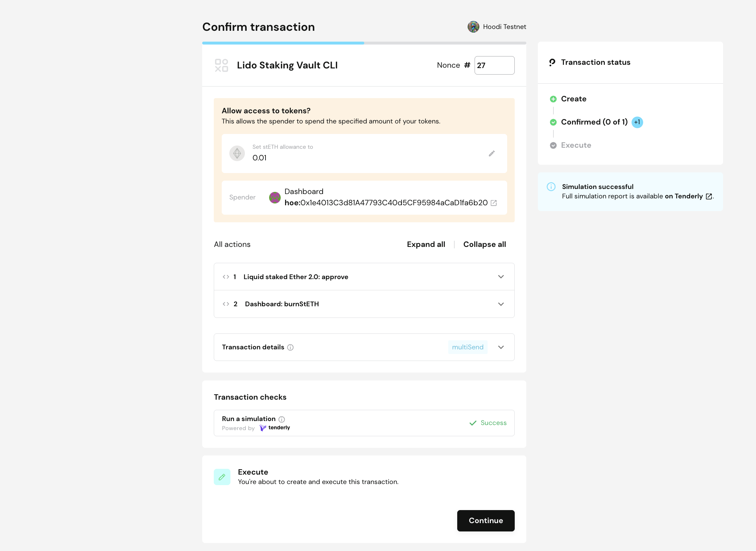Click the code icon beside burnStETH action

[x=226, y=304]
